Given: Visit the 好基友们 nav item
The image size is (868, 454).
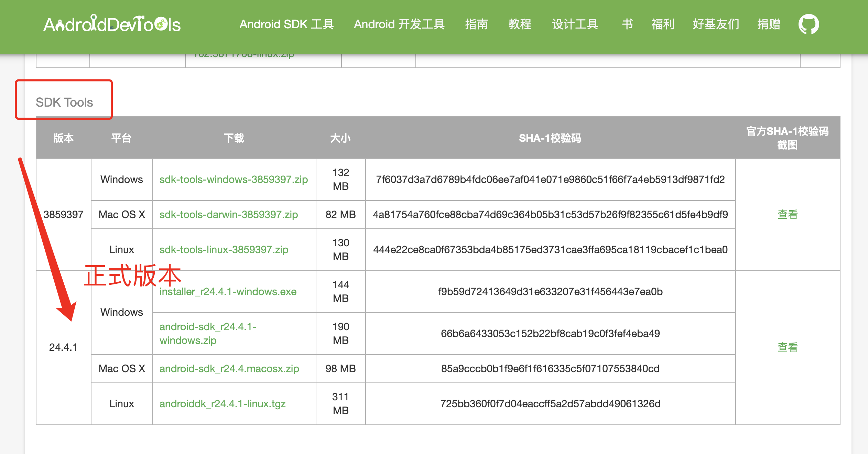Looking at the screenshot, I should [x=716, y=24].
